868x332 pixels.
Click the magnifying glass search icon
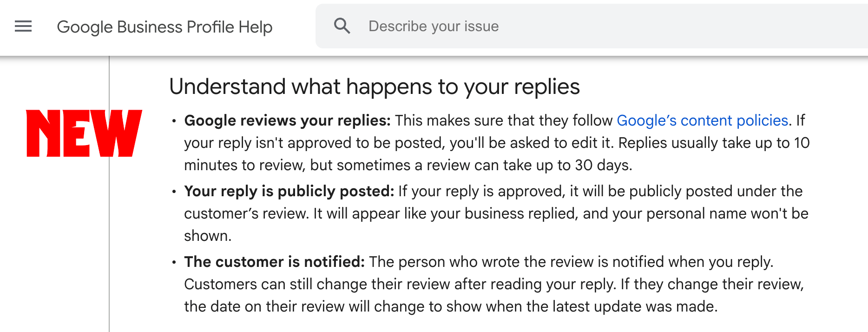[342, 26]
